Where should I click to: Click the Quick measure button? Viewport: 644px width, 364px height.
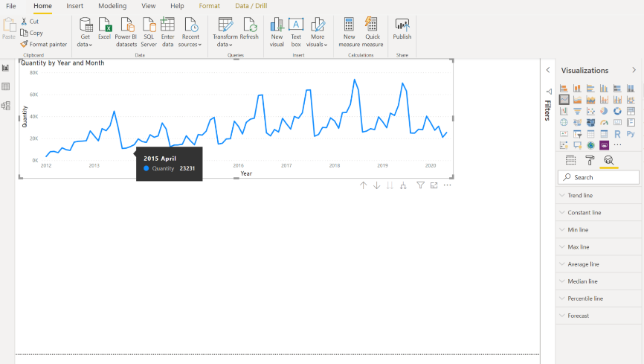pos(373,33)
